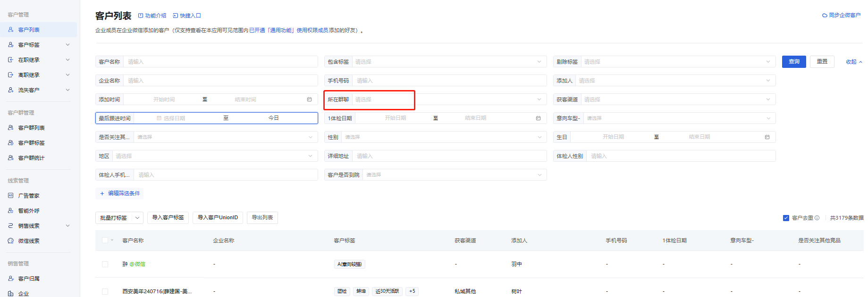Toggle the select-all checkbox in table header
This screenshot has width=868, height=297.
(105, 240)
